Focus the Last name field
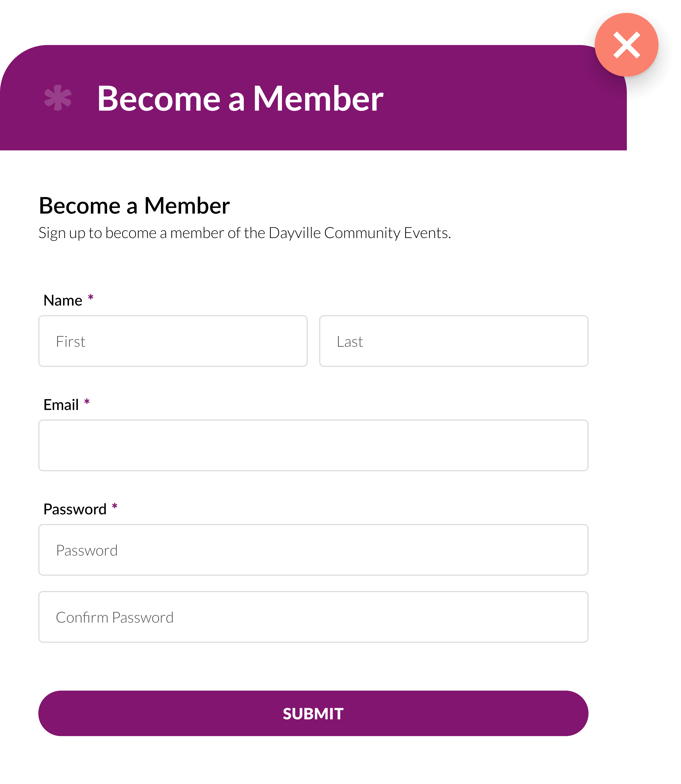This screenshot has width=681, height=784. tap(454, 341)
